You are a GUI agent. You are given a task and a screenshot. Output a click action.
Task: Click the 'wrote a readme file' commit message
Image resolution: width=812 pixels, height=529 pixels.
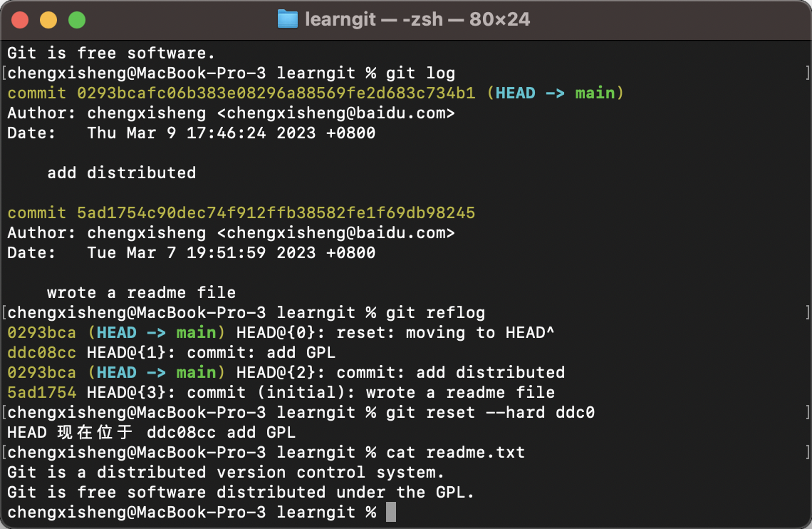pos(142,293)
